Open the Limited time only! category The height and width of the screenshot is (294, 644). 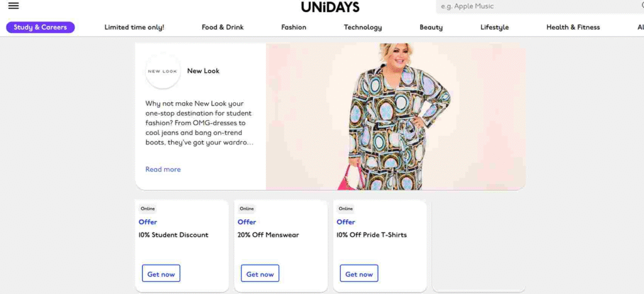coord(135,28)
